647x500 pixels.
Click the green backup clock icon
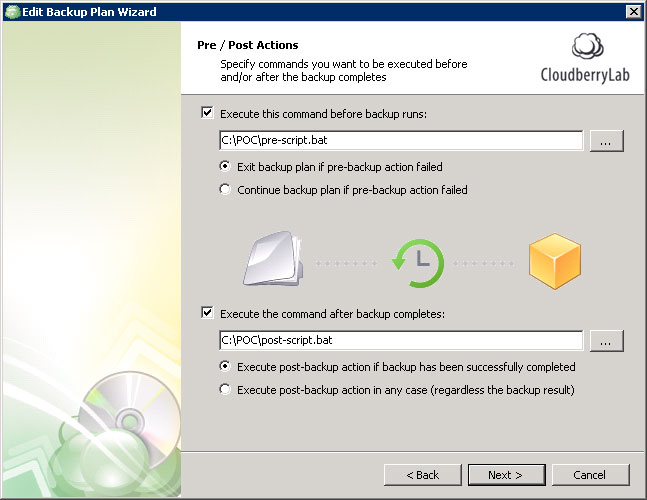[416, 263]
